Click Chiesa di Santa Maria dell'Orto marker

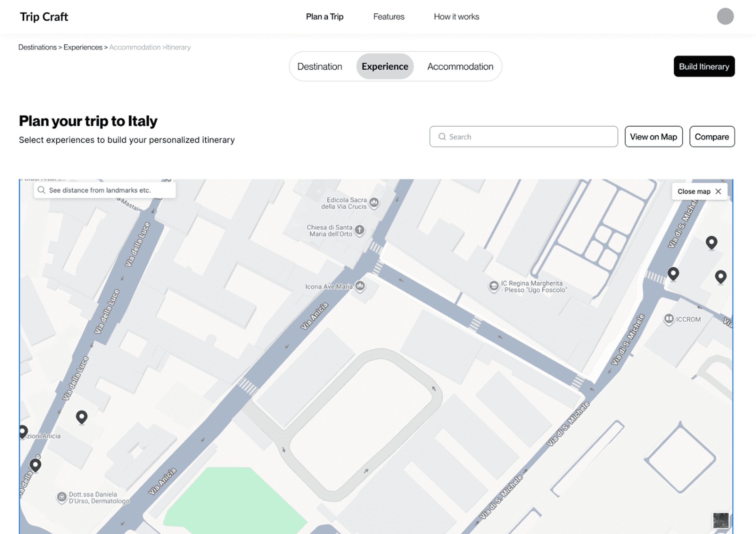(359, 230)
